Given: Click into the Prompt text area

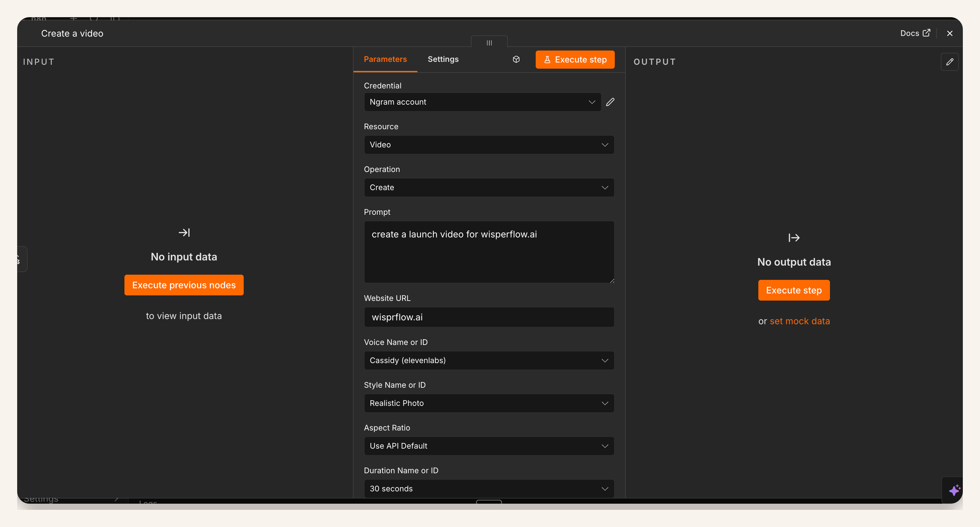Looking at the screenshot, I should pos(489,252).
